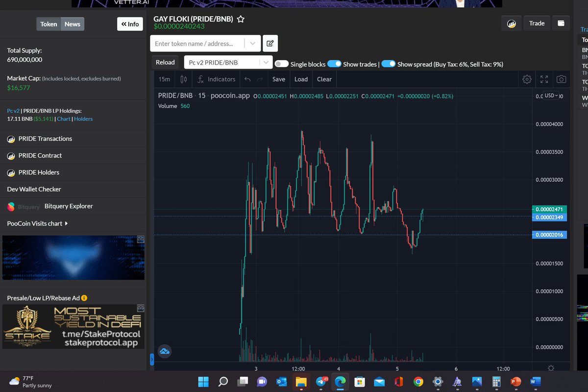Open the USD currency dropdown on price axis

coord(551,96)
